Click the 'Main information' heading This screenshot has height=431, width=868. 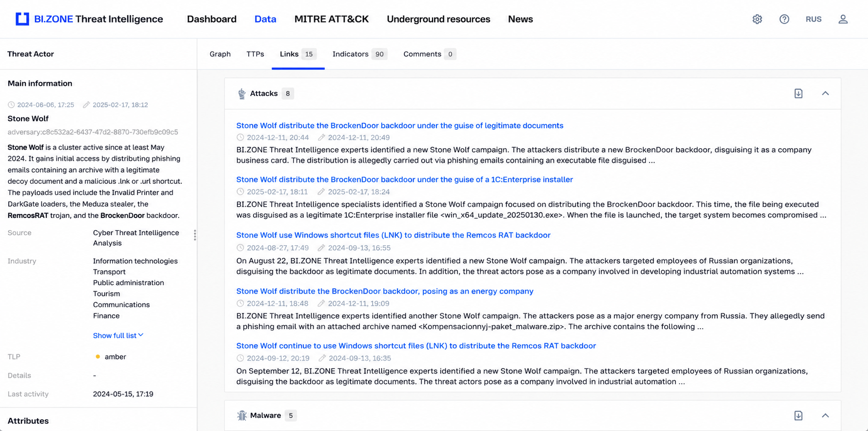coord(40,83)
